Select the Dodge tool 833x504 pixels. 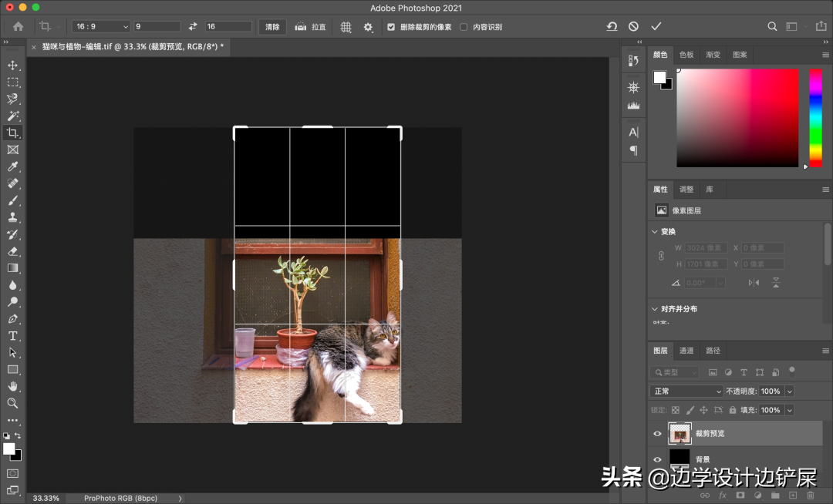point(13,302)
